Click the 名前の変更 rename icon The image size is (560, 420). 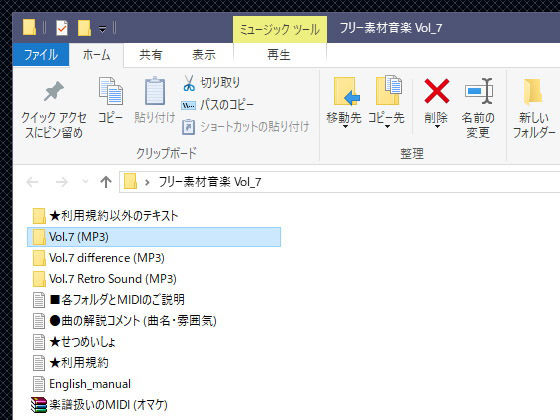click(x=479, y=91)
